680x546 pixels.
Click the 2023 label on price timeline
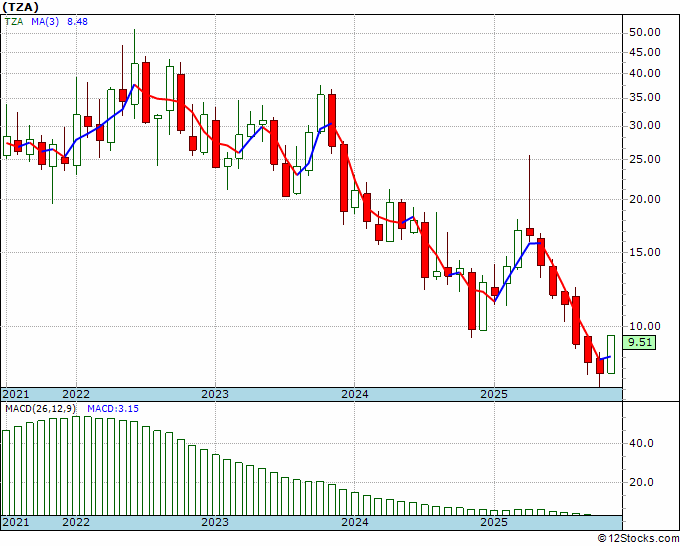coord(215,394)
